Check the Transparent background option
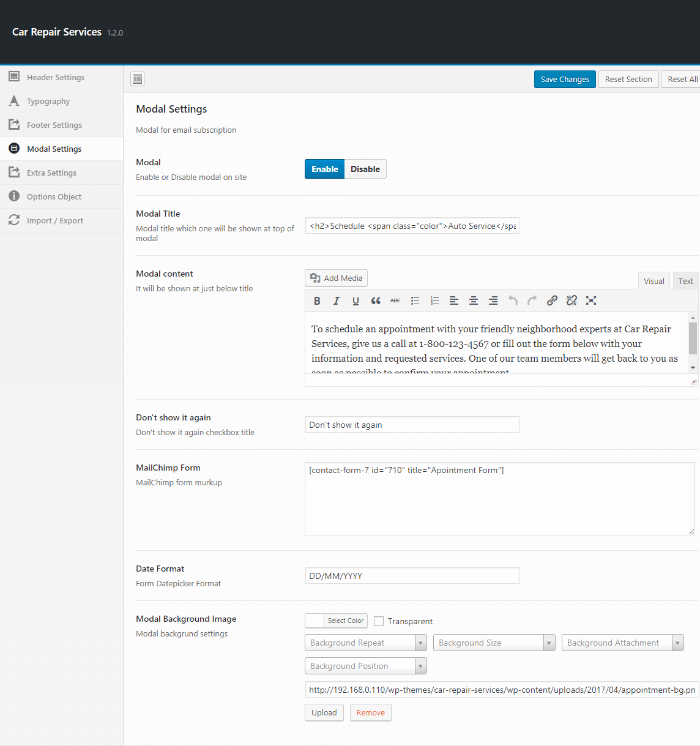 pyautogui.click(x=379, y=621)
